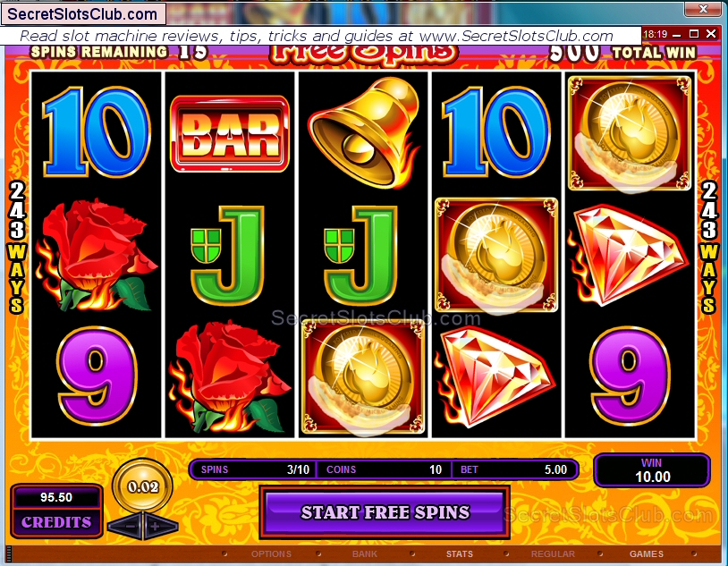Click the BAR symbol on reel two
The image size is (728, 566).
230,134
